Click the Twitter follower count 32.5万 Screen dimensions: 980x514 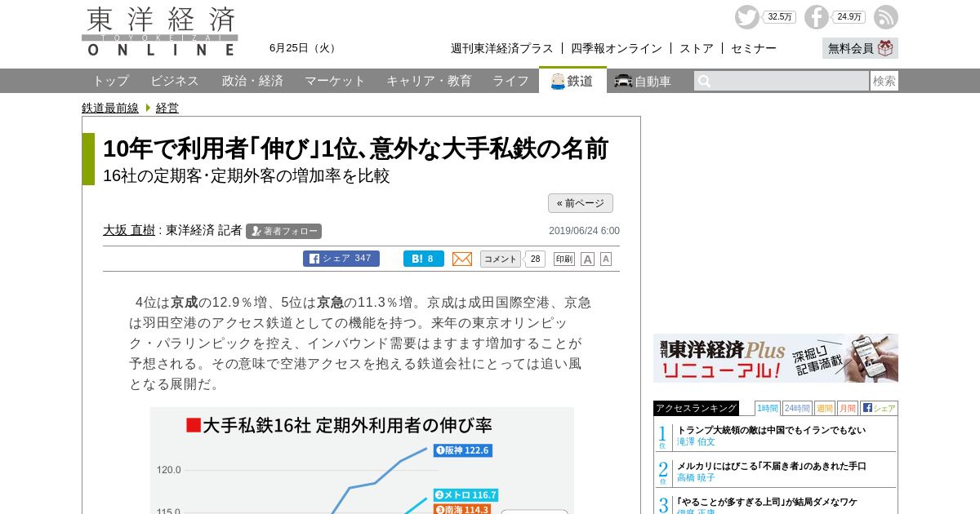pos(780,17)
